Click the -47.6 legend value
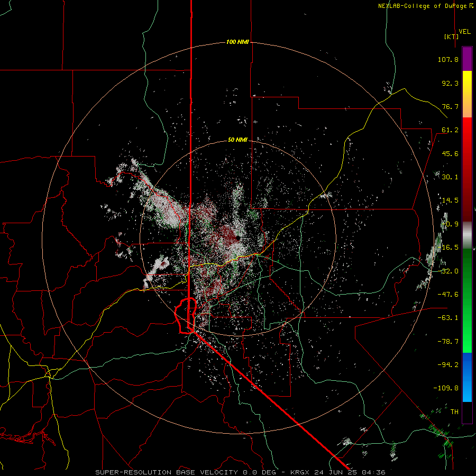The image size is (476, 476). (x=448, y=295)
